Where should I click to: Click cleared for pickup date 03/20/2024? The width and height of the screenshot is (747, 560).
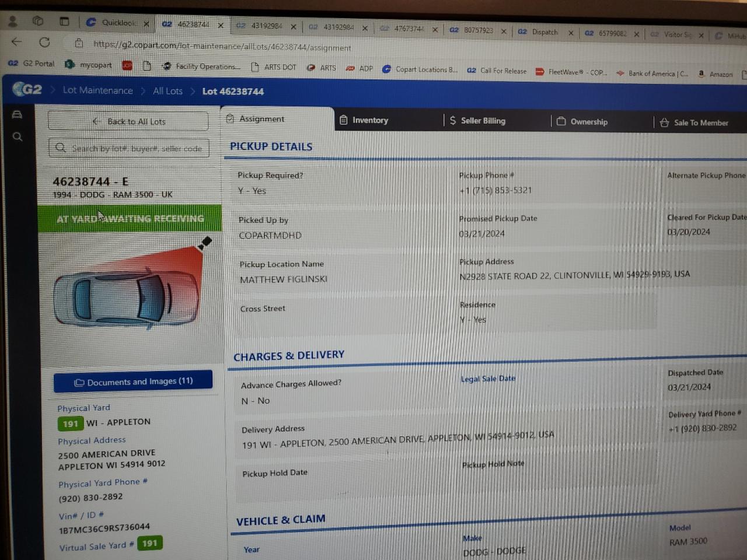(x=689, y=232)
